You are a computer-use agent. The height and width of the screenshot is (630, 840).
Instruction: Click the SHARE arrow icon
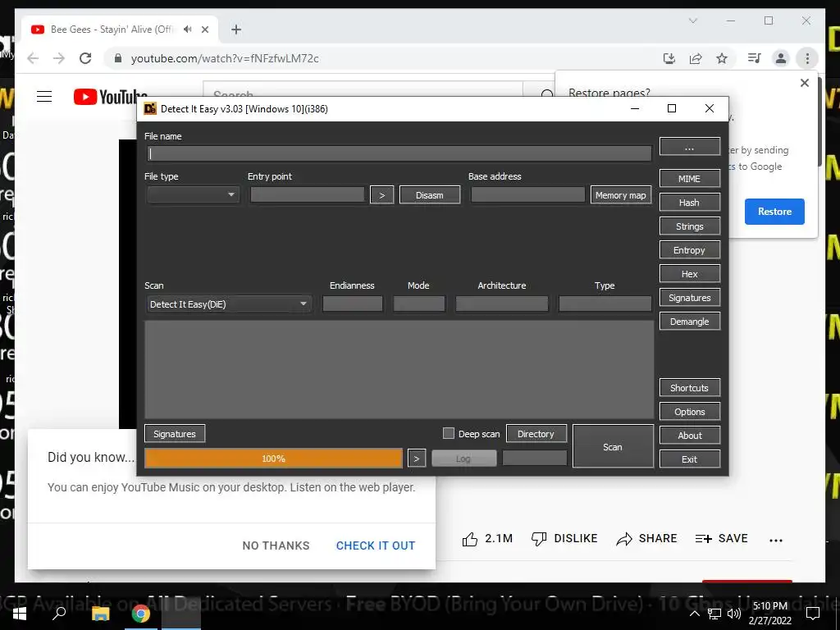tap(624, 539)
